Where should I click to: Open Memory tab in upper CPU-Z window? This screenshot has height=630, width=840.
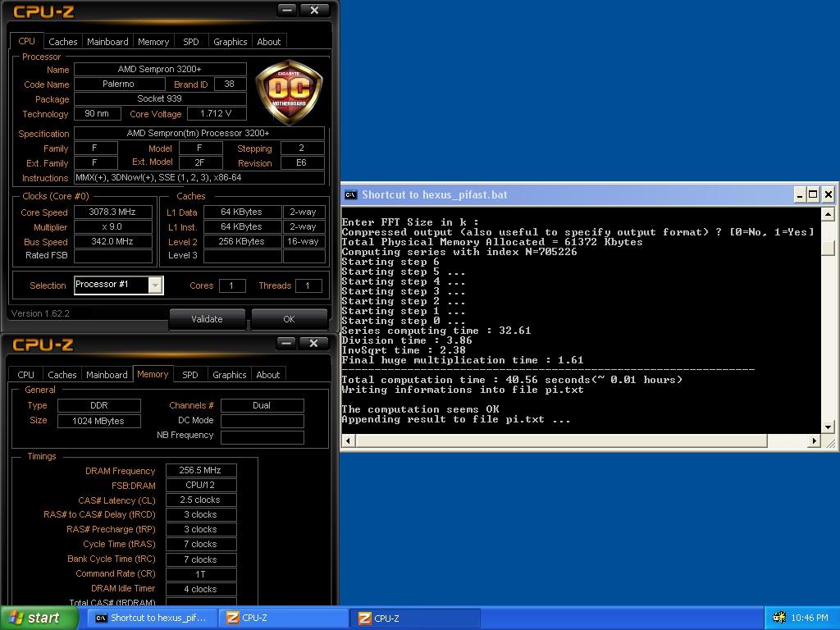tap(153, 42)
